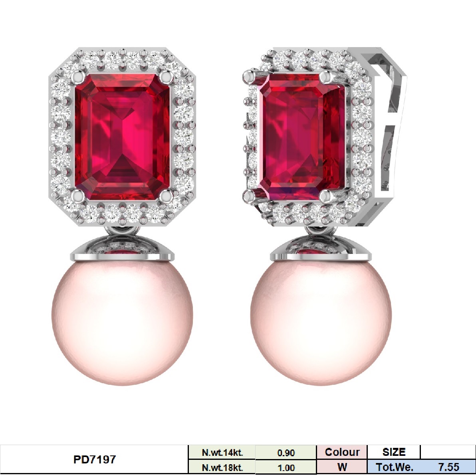
Task: Select the Colour header cell
Action: click(x=342, y=452)
